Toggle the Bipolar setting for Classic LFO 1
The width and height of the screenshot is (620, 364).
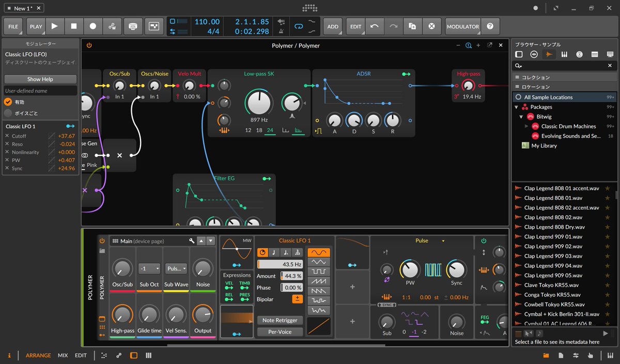(x=298, y=298)
